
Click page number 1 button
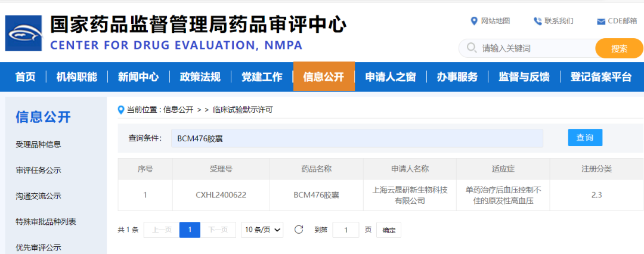coord(190,230)
